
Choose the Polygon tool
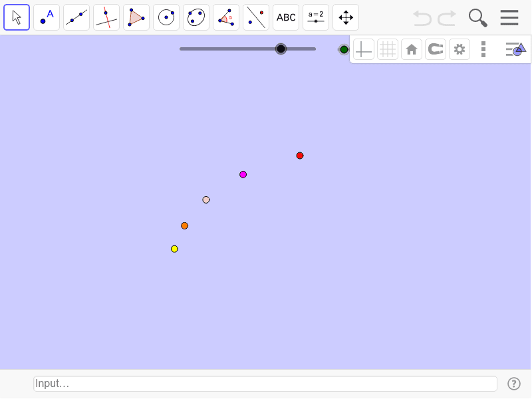(x=136, y=17)
